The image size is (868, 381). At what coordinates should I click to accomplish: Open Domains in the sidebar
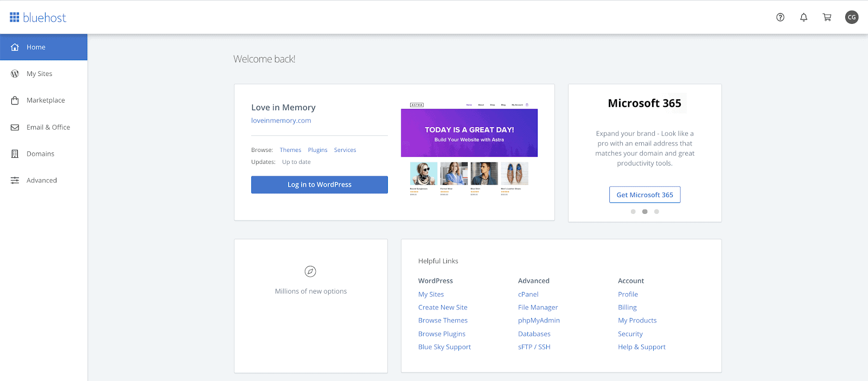click(43, 154)
